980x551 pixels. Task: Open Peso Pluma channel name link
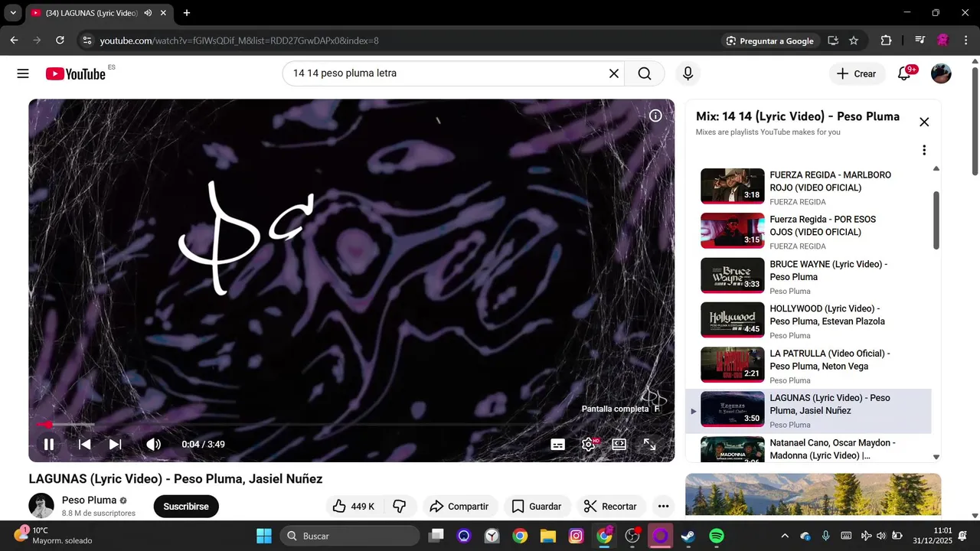click(x=89, y=500)
